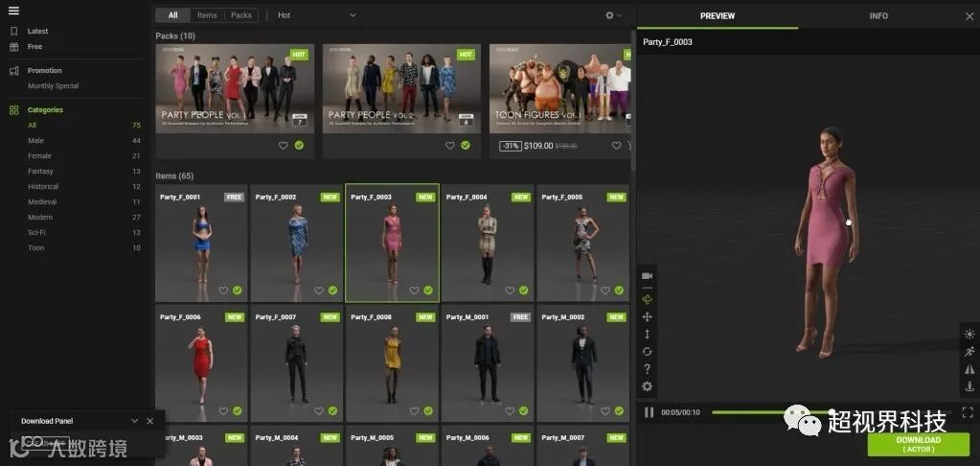Screen dimensions: 980x466
Task: Select the Party_F_0008 yellow dress actor thumbnail
Action: pos(392,362)
